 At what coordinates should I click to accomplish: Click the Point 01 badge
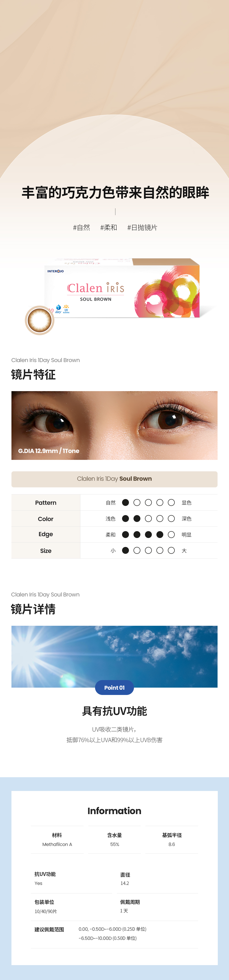[114, 687]
